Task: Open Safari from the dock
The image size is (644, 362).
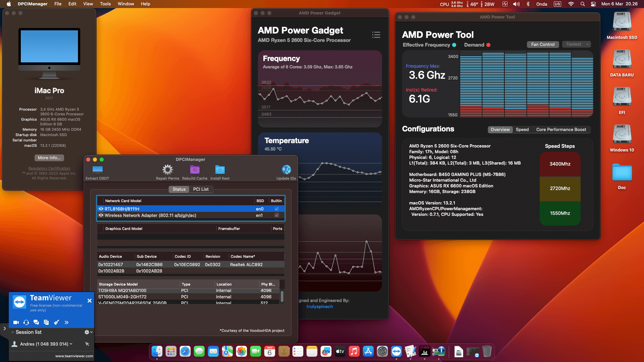Action: click(x=185, y=351)
